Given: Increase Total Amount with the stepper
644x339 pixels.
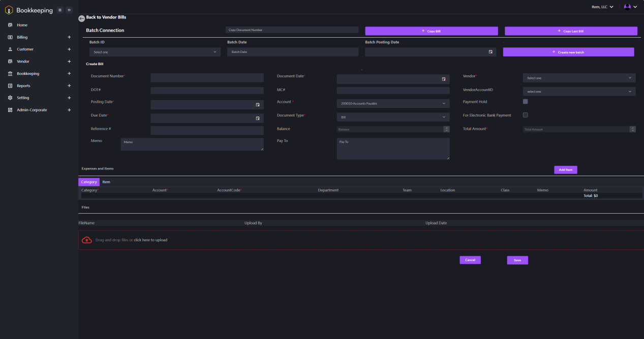Looking at the screenshot, I should point(632,127).
